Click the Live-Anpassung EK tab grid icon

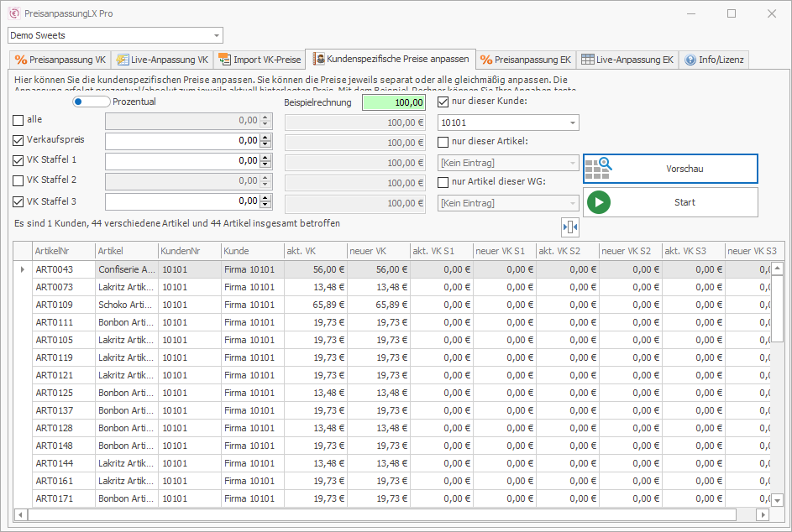[x=588, y=60]
